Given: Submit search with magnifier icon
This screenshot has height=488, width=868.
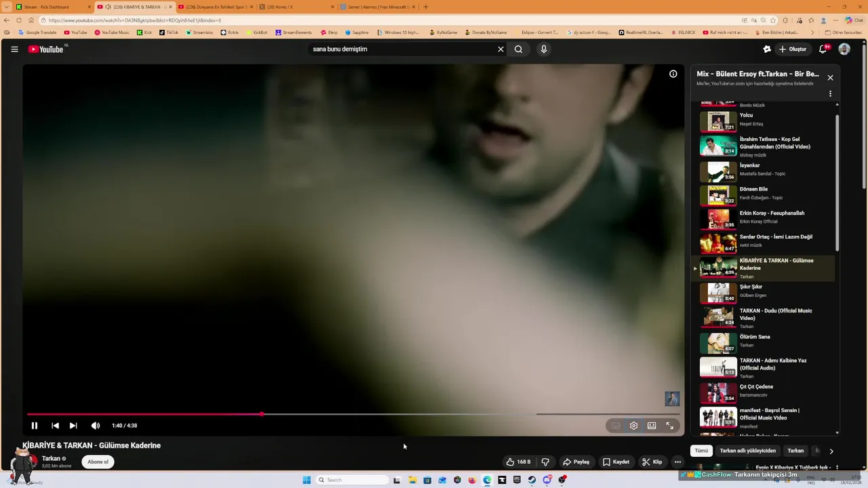Looking at the screenshot, I should point(518,49).
